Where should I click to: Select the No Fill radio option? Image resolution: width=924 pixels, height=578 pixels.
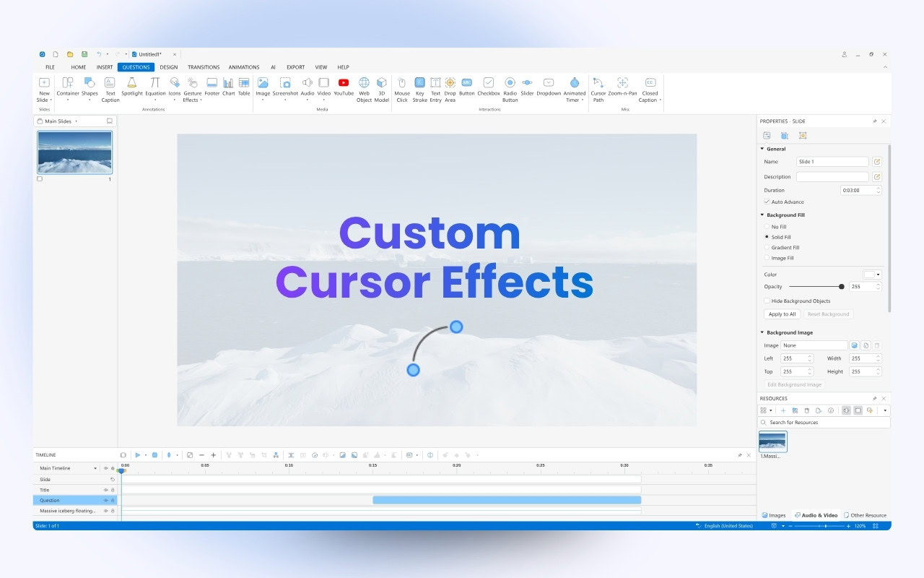pos(767,227)
